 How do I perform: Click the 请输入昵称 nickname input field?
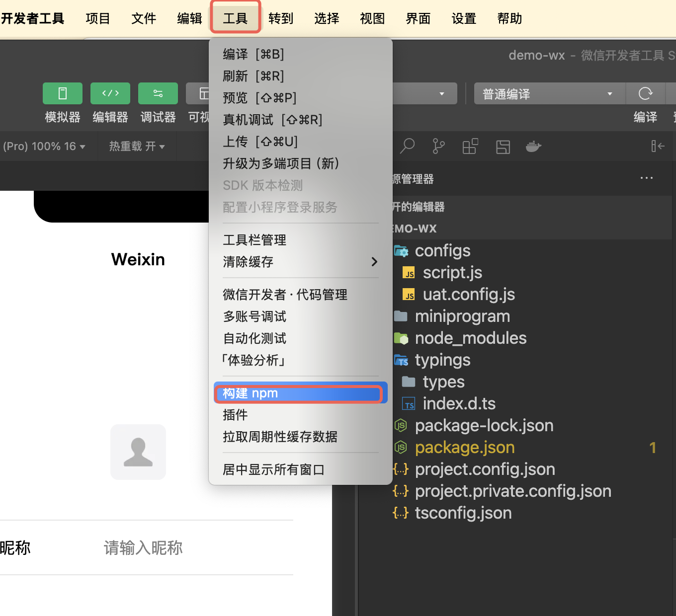(143, 548)
